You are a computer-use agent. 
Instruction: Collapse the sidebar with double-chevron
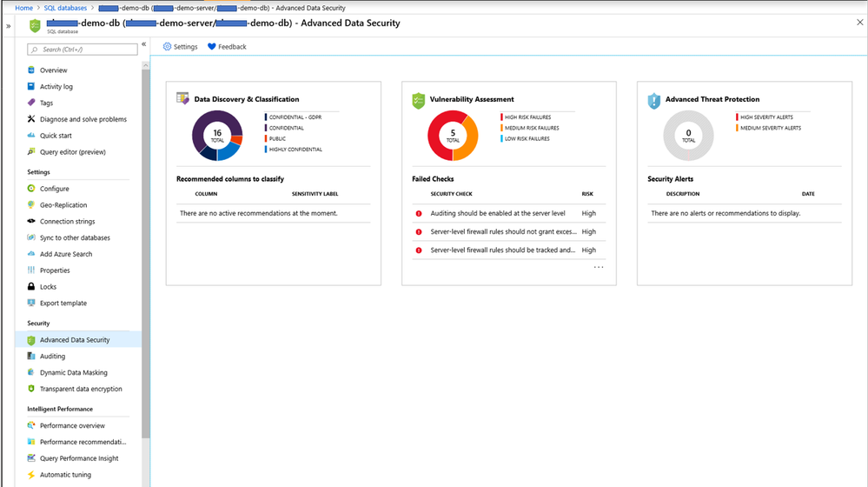pyautogui.click(x=144, y=43)
